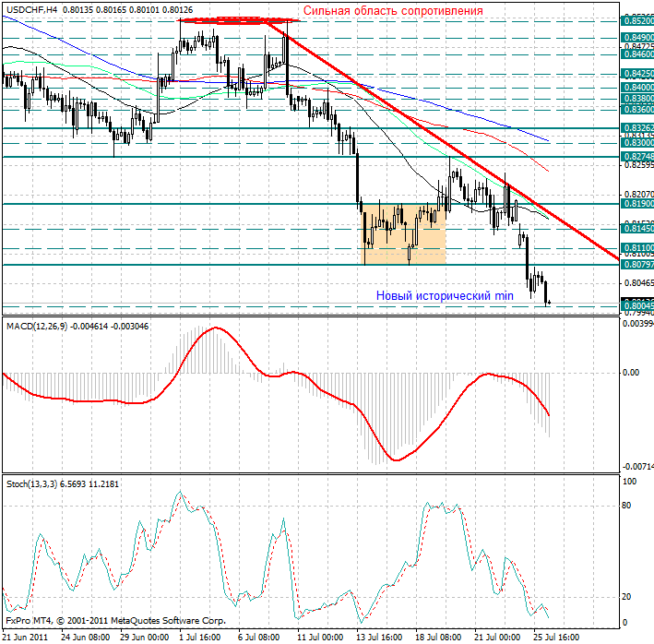Click the orange consolidation rectangle on chart
Image resolution: width=654 pixels, height=644 pixels.
(404, 234)
